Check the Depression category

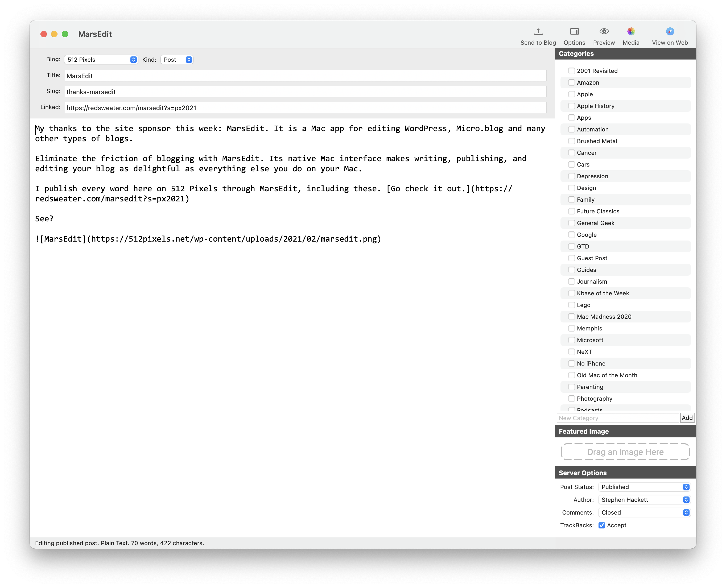click(572, 176)
